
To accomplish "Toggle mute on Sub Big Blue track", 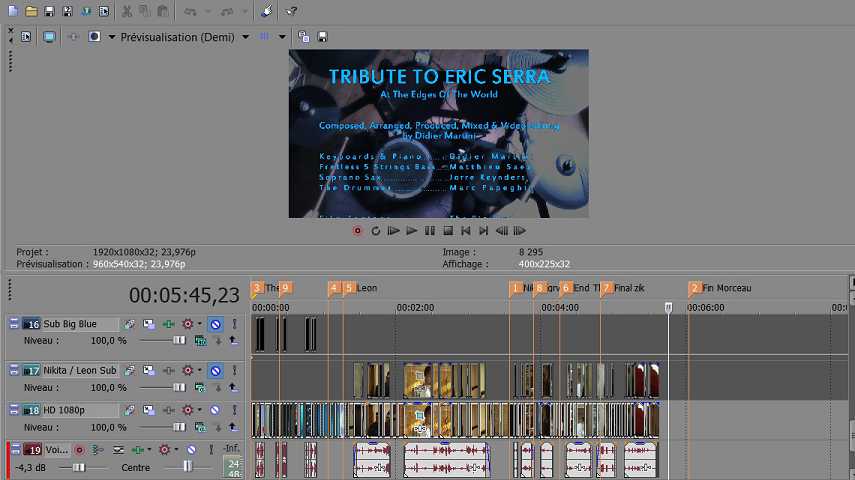I will coord(215,324).
